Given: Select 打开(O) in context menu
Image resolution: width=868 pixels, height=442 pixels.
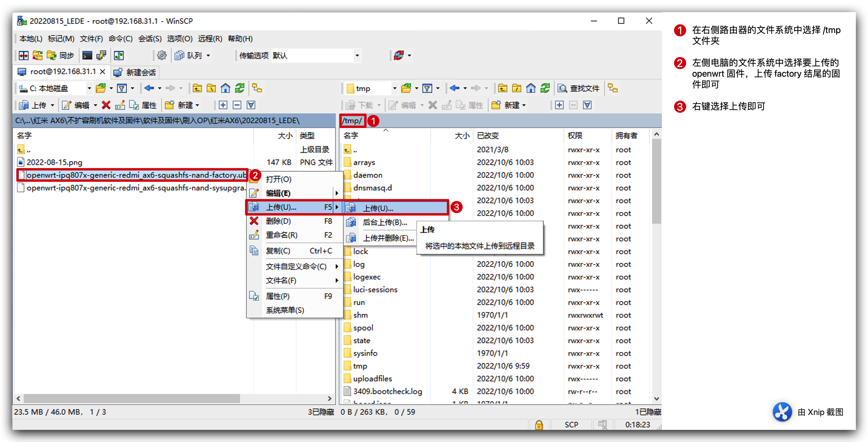Looking at the screenshot, I should click(x=295, y=179).
